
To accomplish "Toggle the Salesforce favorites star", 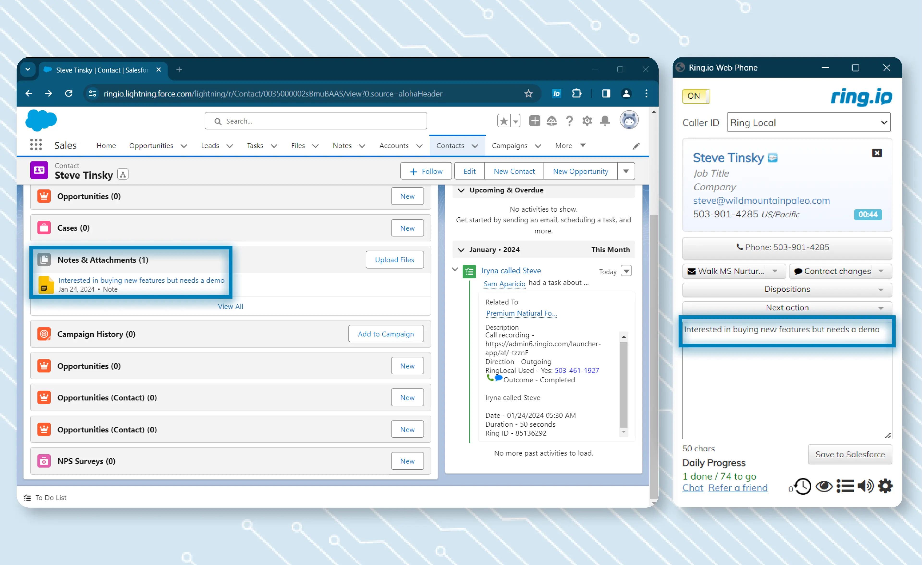I will click(504, 121).
